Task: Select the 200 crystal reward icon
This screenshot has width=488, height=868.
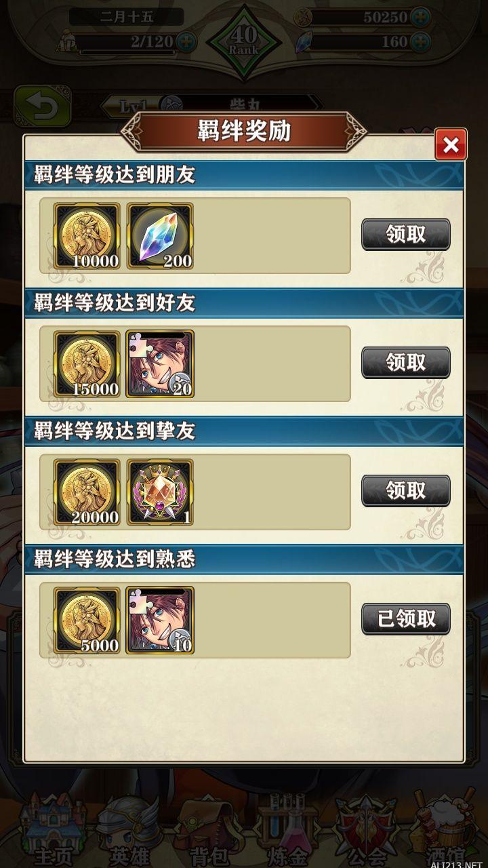Action: tap(160, 236)
